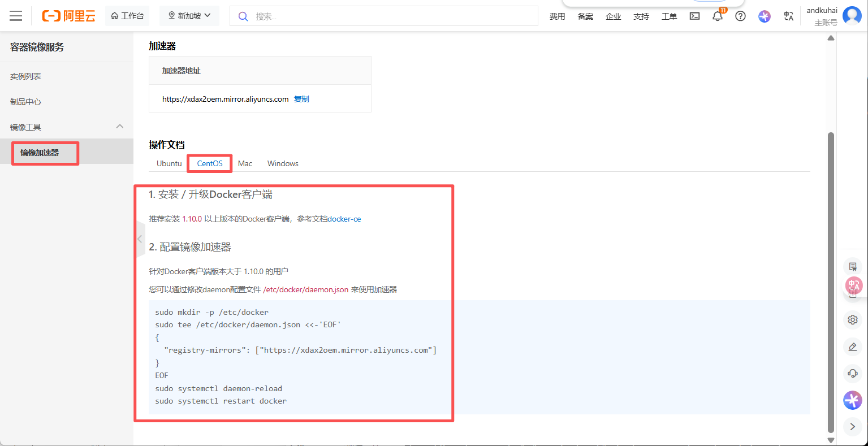868x446 pixels.
Task: Open Cloud Shell terminal icon
Action: tap(694, 16)
